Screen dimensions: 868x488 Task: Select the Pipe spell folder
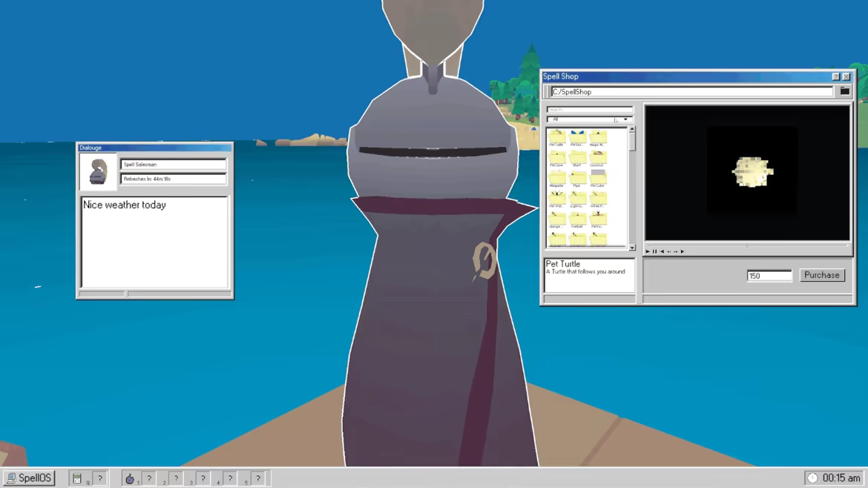pos(577,178)
